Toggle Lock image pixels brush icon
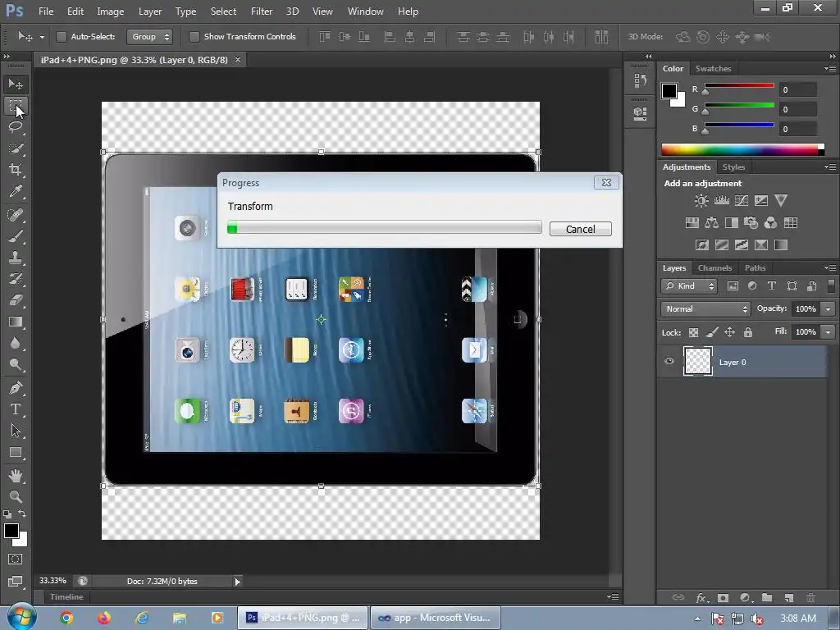840x630 pixels. point(711,333)
